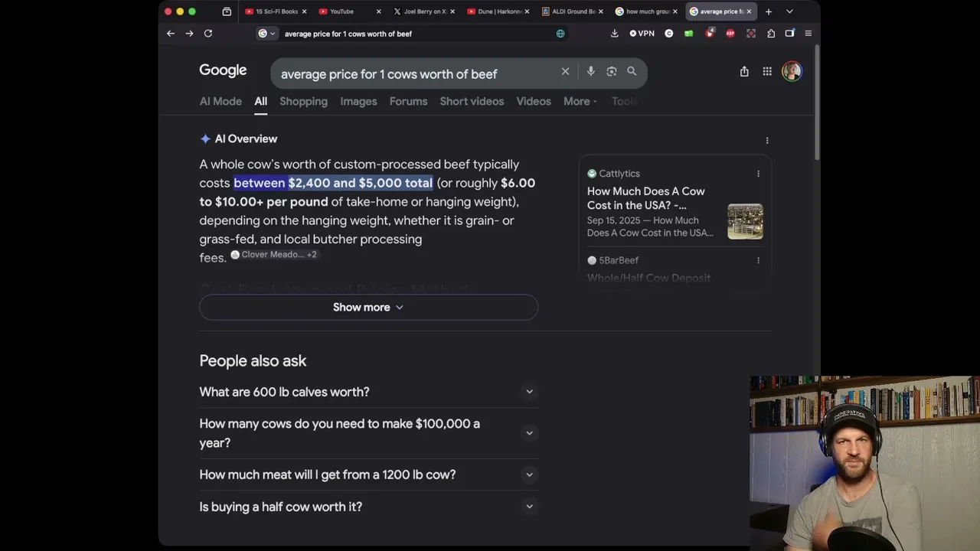Open the extensions puzzle piece icon
This screenshot has width=980, height=551.
tap(771, 34)
